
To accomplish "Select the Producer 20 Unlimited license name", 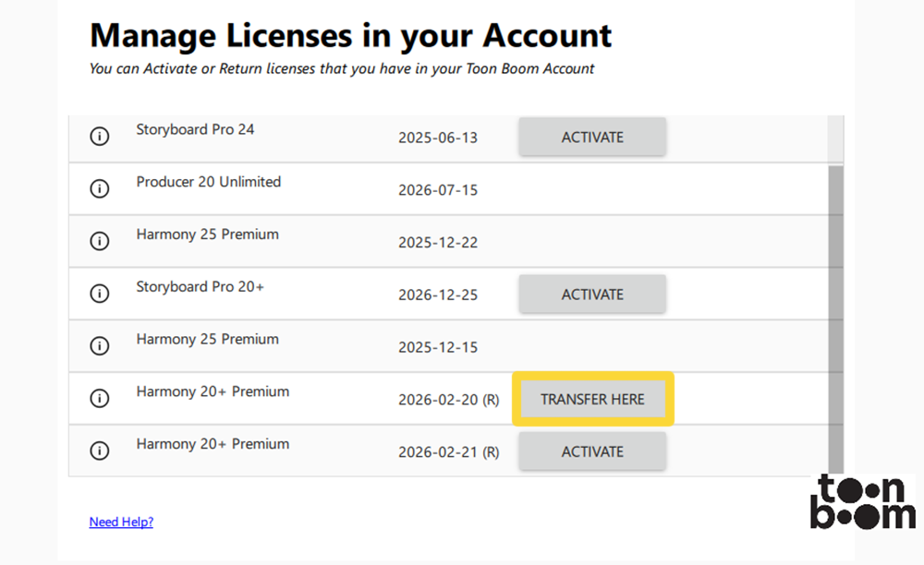I will point(208,182).
